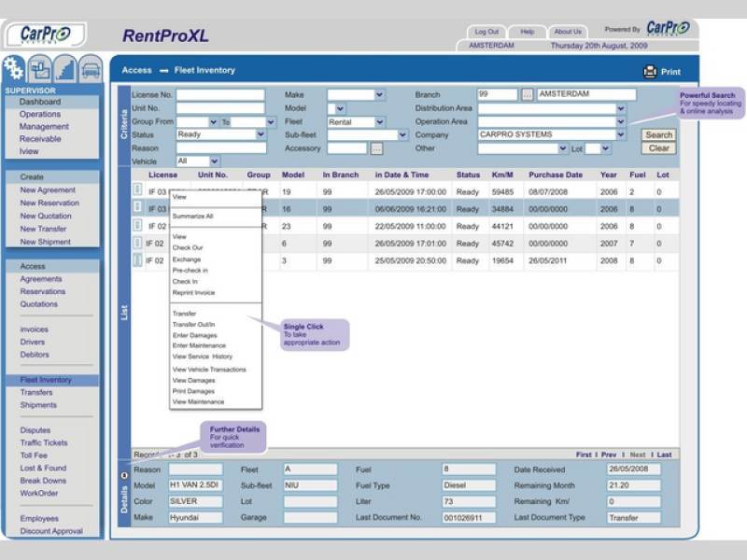This screenshot has width=747, height=560.
Task: Open the Fleet dropdown showing Rental
Action: click(379, 121)
